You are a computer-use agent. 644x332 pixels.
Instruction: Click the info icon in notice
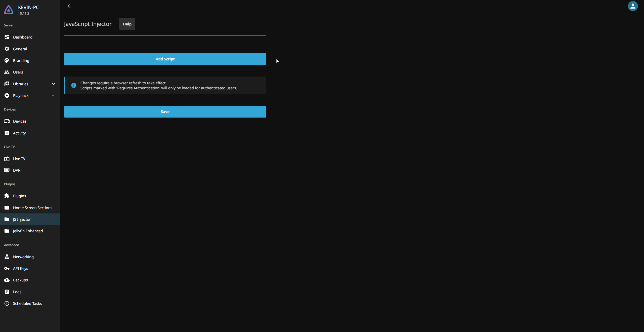pyautogui.click(x=74, y=85)
